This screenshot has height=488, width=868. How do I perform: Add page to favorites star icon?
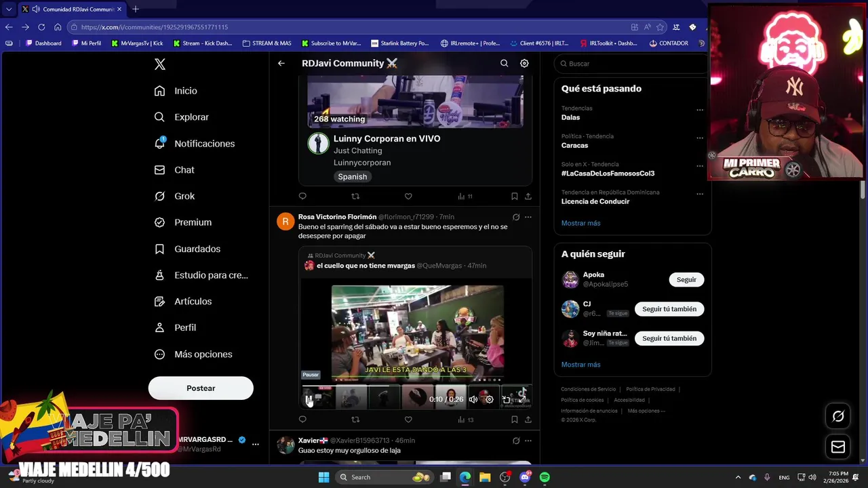point(660,27)
